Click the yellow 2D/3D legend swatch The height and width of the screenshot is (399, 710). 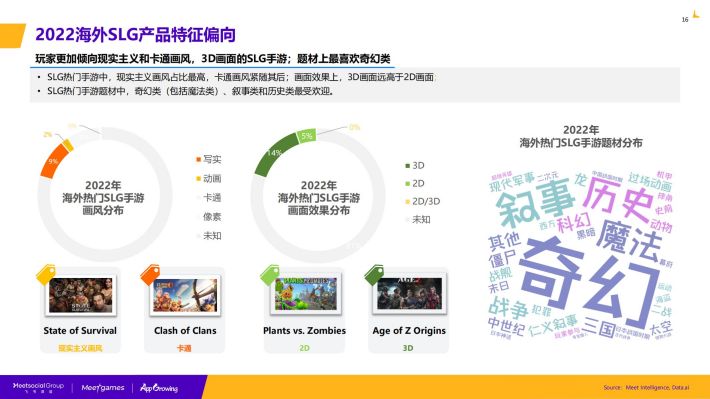[408, 202]
